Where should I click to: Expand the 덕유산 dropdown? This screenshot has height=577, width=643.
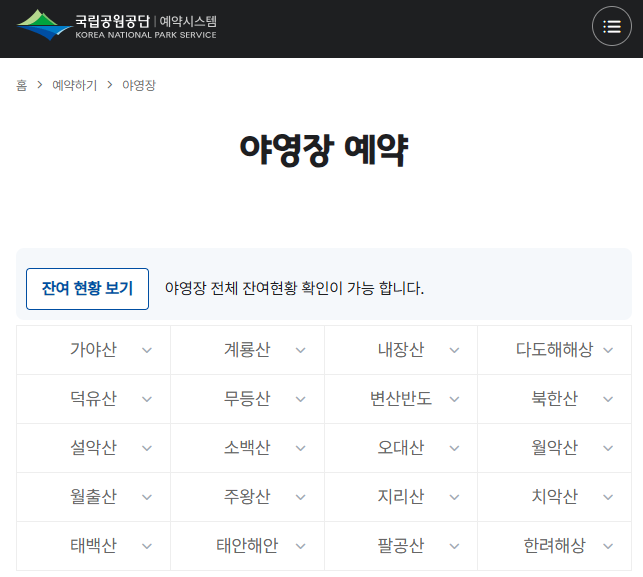[x=93, y=399]
